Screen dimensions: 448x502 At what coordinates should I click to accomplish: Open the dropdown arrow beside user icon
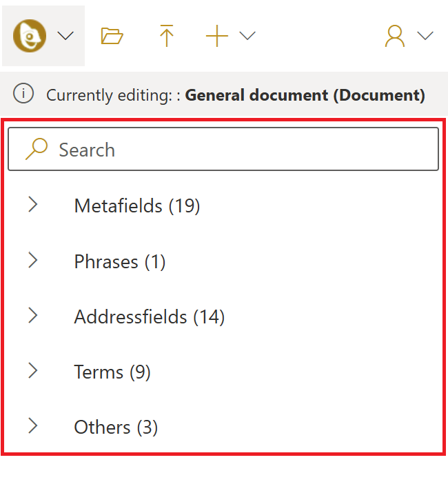(425, 36)
